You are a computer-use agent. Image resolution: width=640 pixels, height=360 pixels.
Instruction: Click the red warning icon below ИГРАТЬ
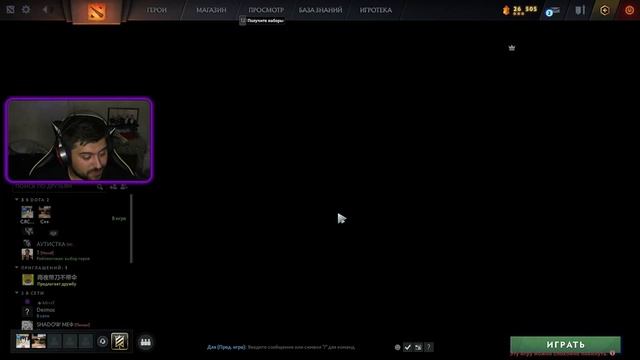613,354
